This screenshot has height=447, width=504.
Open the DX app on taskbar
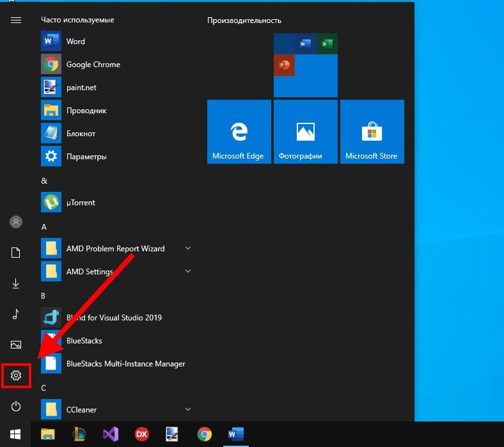(142, 434)
